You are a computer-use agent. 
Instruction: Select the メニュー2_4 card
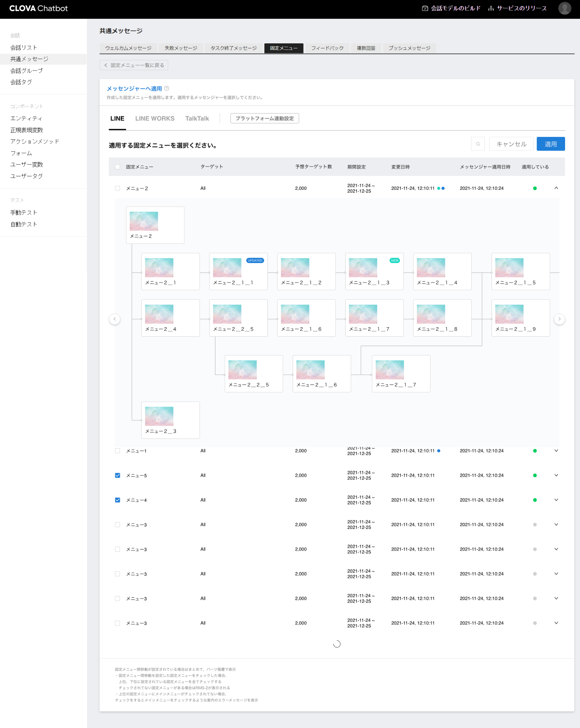(x=170, y=318)
